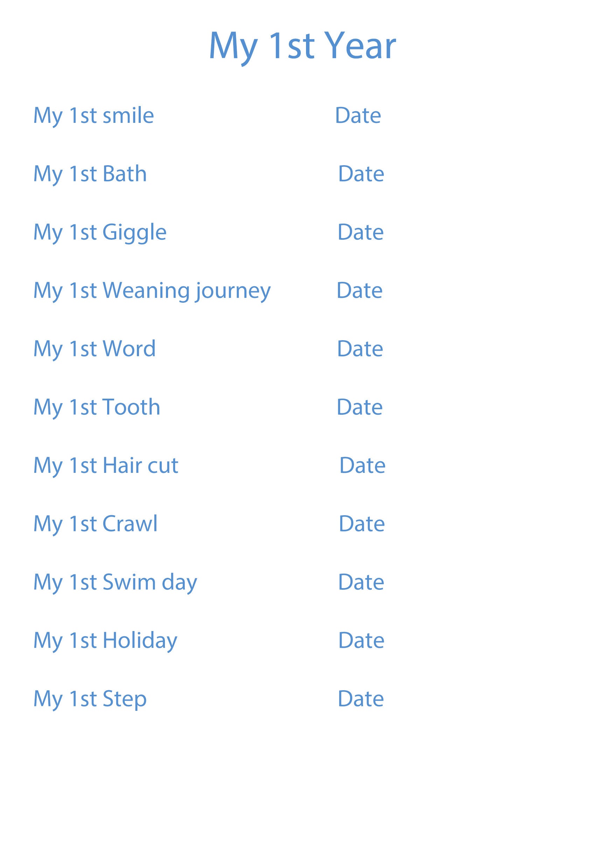Click the Date beside My 1st smile
Viewport: 612px width, 868px height.
click(358, 116)
